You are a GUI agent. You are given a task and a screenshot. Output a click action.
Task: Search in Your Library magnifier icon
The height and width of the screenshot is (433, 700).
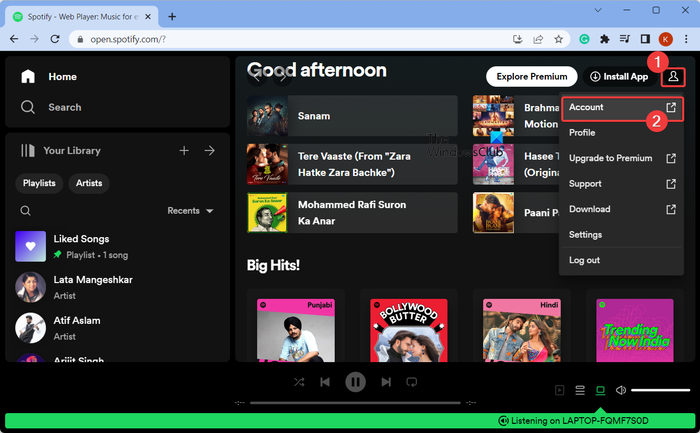pos(25,210)
